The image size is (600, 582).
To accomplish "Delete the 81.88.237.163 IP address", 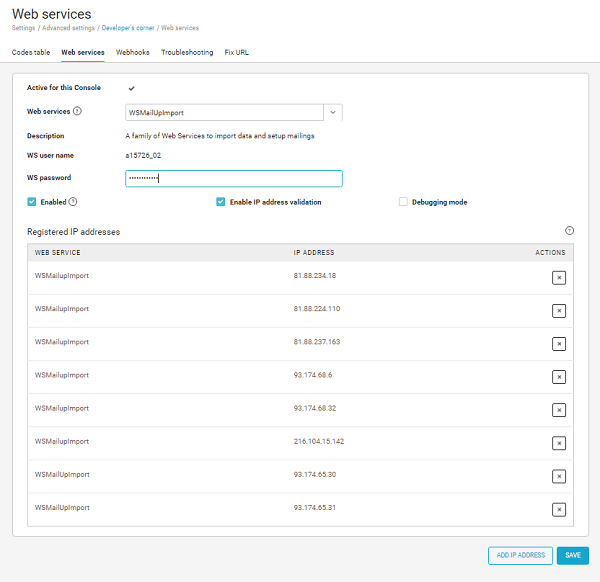I will coord(559,343).
